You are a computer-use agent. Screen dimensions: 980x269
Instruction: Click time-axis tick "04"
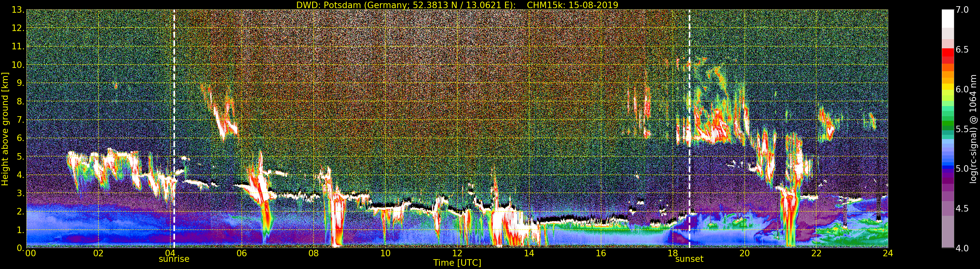170,253
